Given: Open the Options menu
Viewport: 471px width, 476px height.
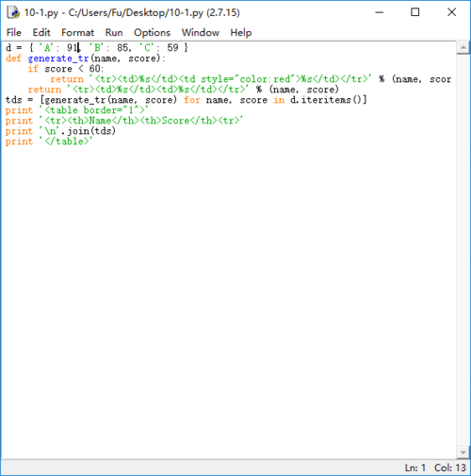Looking at the screenshot, I should 152,32.
